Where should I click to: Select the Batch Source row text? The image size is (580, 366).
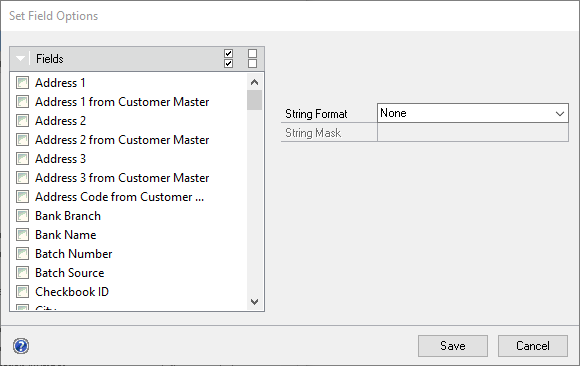(x=70, y=273)
